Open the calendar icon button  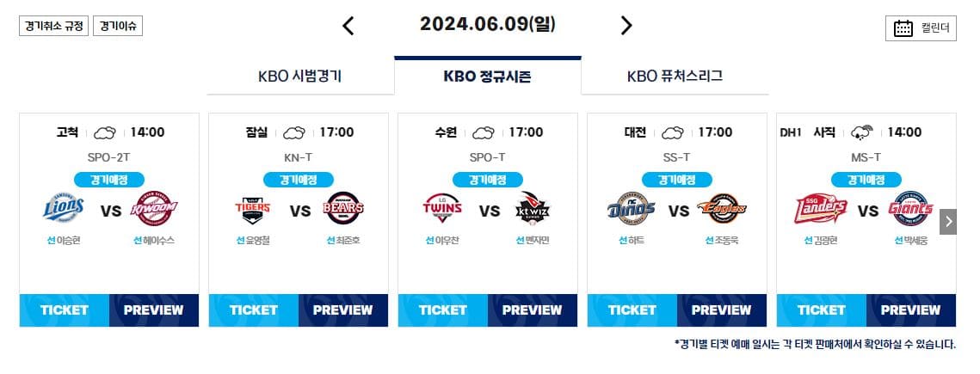(x=921, y=28)
